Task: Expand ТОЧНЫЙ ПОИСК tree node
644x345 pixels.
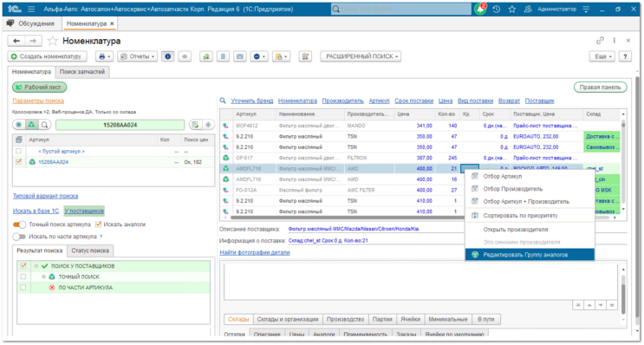Action: 43,277
